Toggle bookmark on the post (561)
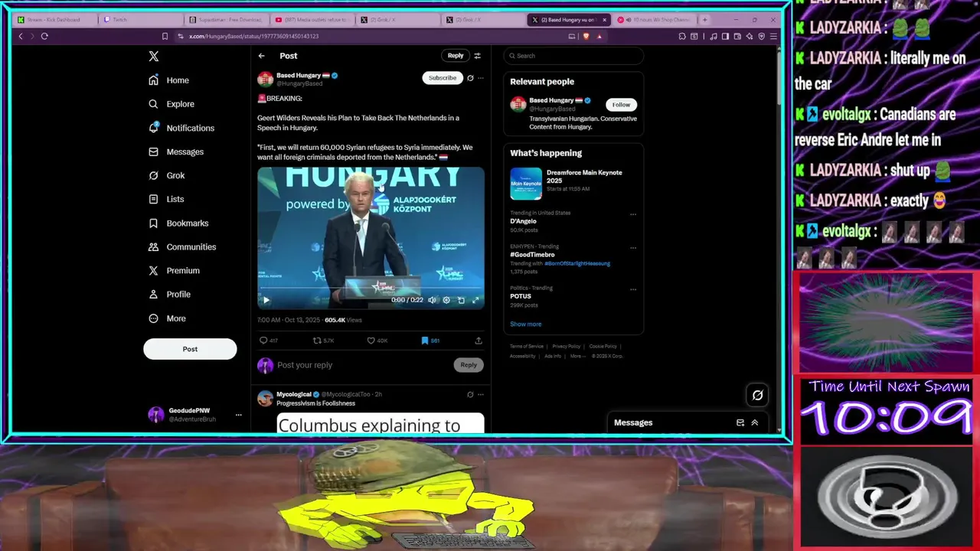 (430, 341)
